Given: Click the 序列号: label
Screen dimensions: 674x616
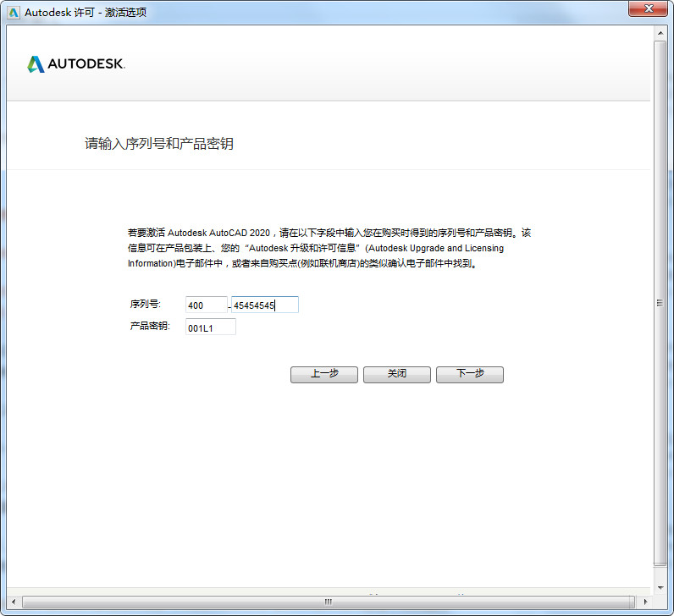Looking at the screenshot, I should pyautogui.click(x=146, y=304).
